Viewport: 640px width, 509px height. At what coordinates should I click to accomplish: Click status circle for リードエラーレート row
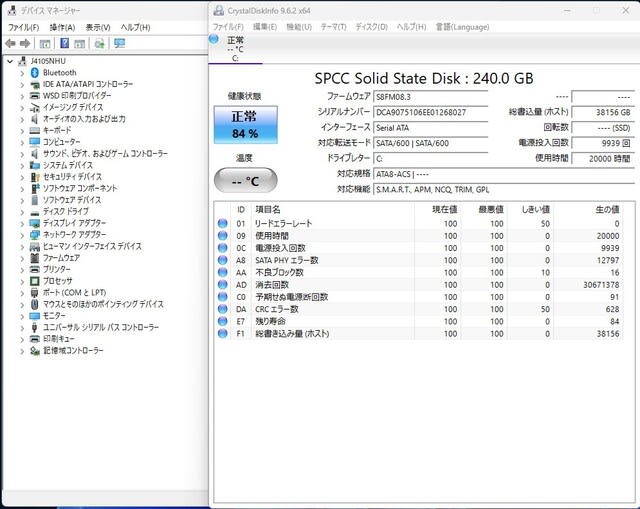pos(222,223)
